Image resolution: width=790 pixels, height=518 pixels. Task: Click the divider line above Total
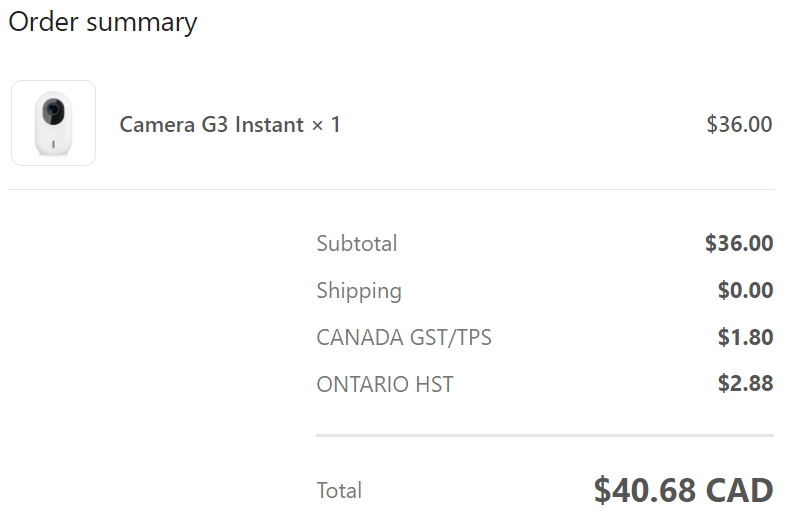coord(545,435)
